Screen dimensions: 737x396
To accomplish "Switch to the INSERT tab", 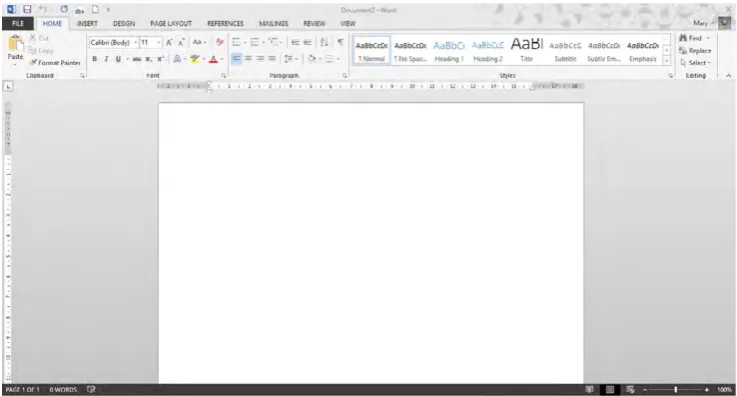I will (87, 23).
